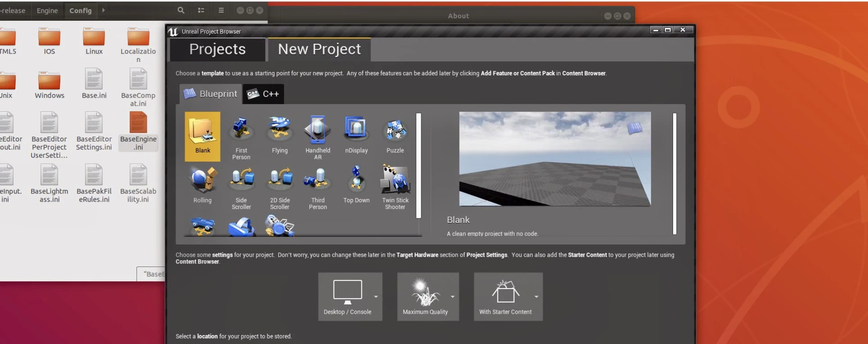Image resolution: width=868 pixels, height=344 pixels.
Task: Open the Desktop / Console dropdown arrow
Action: tap(376, 297)
